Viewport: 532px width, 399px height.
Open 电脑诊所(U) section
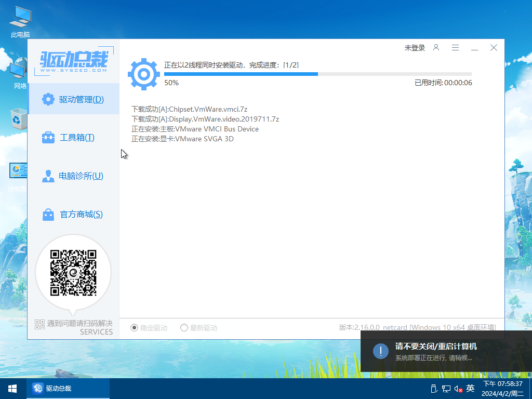pos(73,176)
